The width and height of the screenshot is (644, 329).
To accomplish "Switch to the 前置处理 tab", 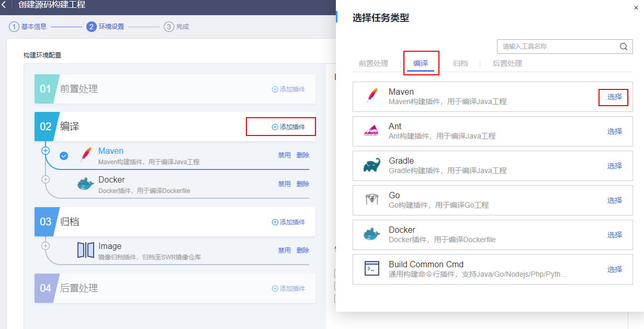I will pos(374,63).
